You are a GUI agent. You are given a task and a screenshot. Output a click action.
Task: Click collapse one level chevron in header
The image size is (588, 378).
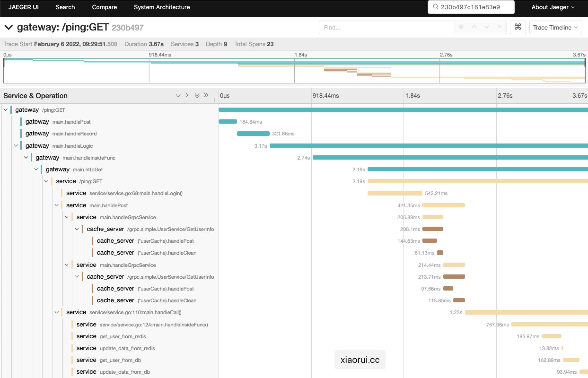[x=187, y=95]
